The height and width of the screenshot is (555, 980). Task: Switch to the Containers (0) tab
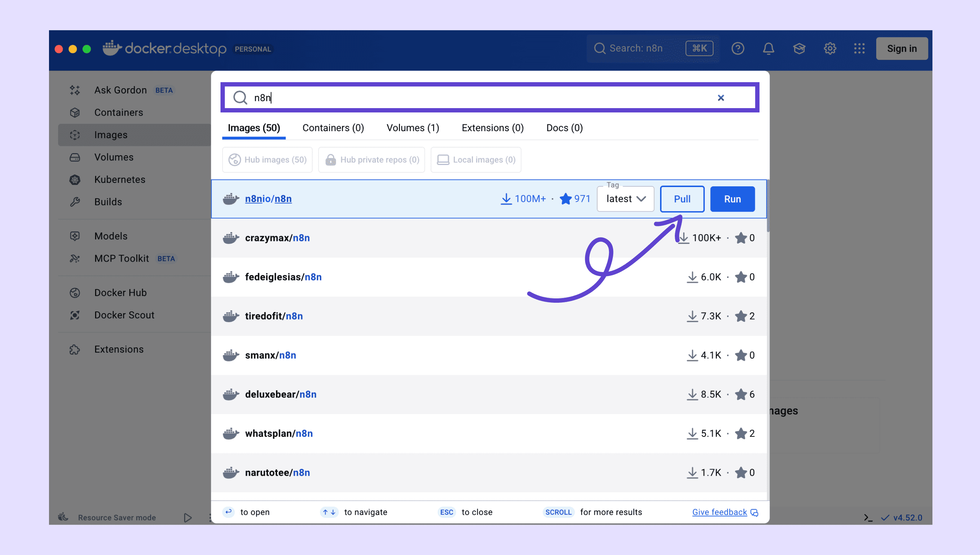[333, 128]
